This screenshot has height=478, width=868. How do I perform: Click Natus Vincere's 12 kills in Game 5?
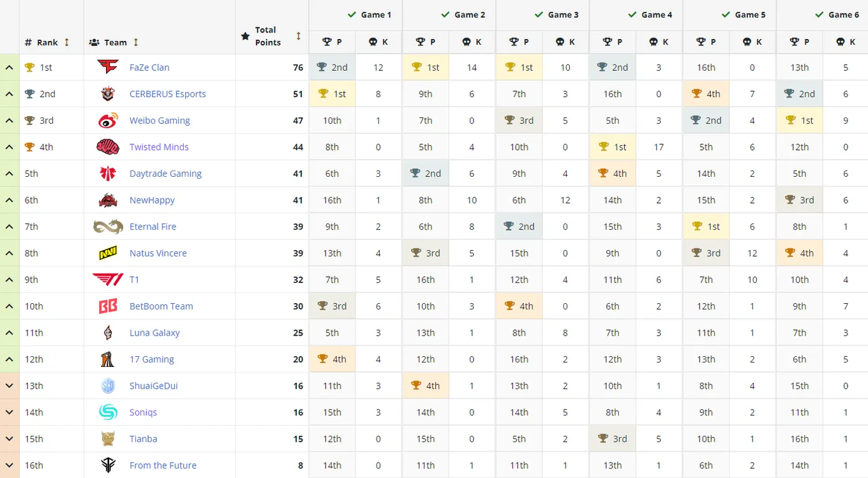[752, 253]
